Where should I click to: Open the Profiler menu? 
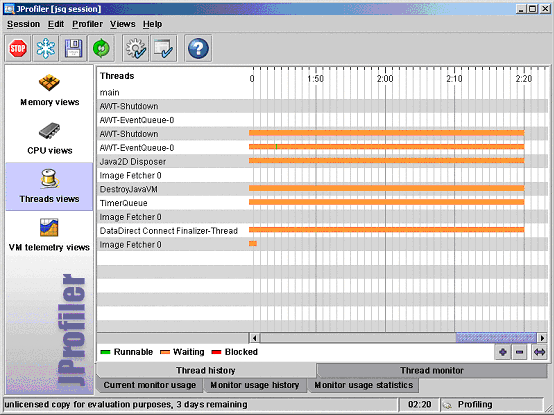(87, 24)
